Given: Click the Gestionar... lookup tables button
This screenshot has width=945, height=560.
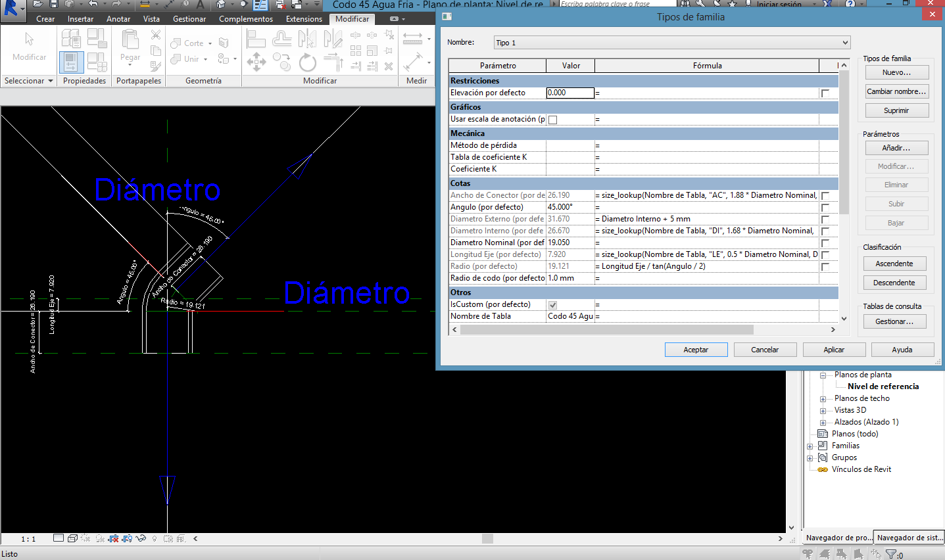Looking at the screenshot, I should [894, 321].
